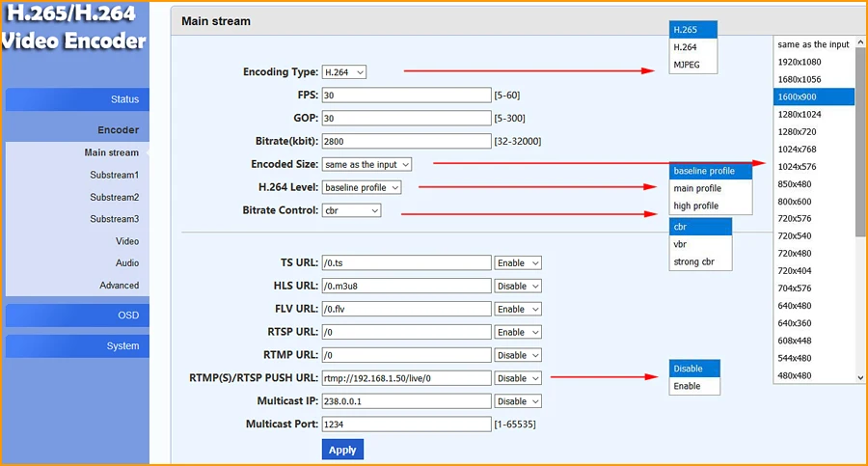Click the FLV URL input field
868x466 pixels.
(406, 309)
